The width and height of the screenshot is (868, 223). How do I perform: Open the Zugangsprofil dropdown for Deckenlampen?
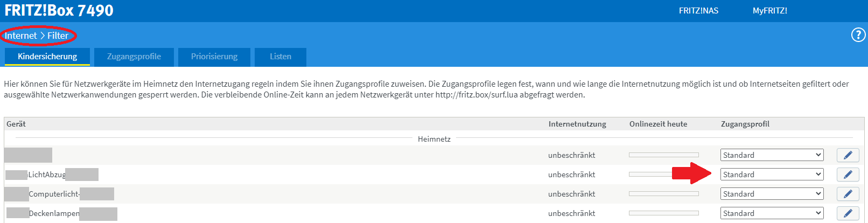[772, 213]
